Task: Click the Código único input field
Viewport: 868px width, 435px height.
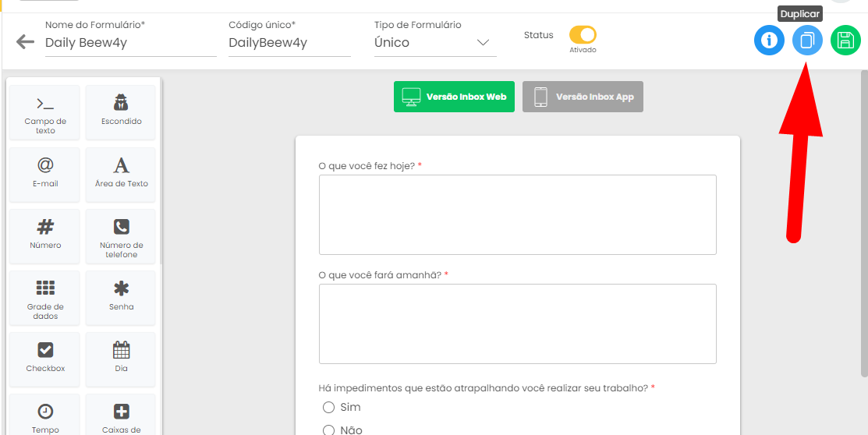Action: point(289,43)
